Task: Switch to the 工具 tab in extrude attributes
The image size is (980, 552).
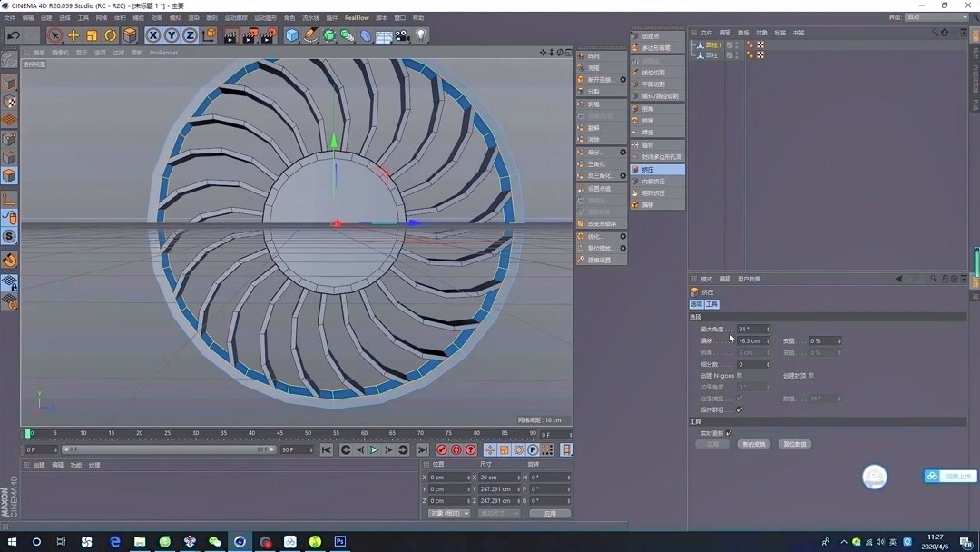Action: click(713, 303)
